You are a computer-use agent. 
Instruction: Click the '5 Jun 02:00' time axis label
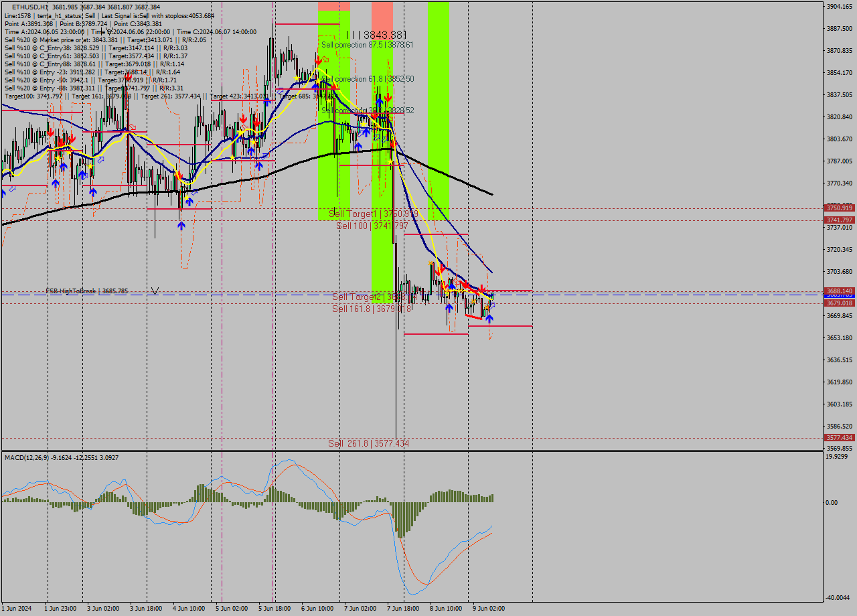(231, 609)
